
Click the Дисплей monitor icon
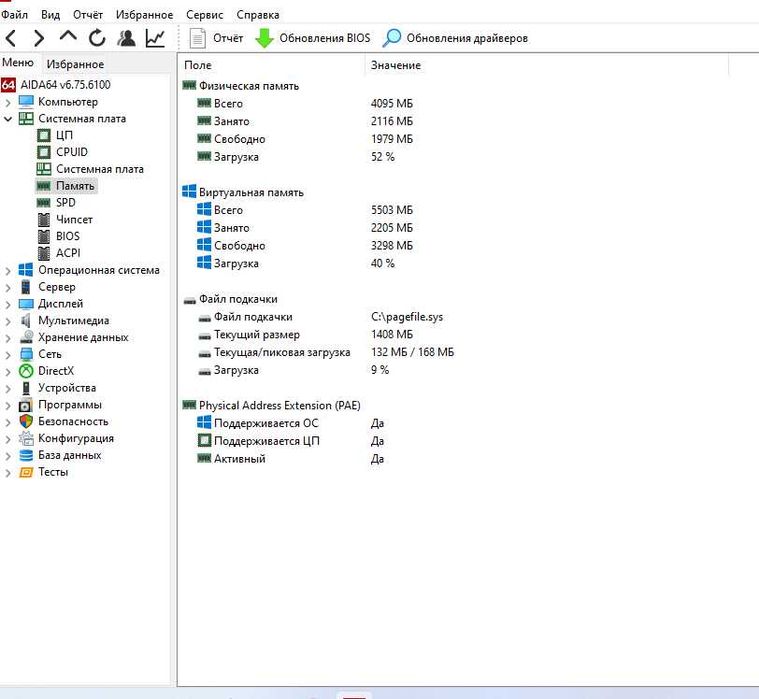point(26,304)
